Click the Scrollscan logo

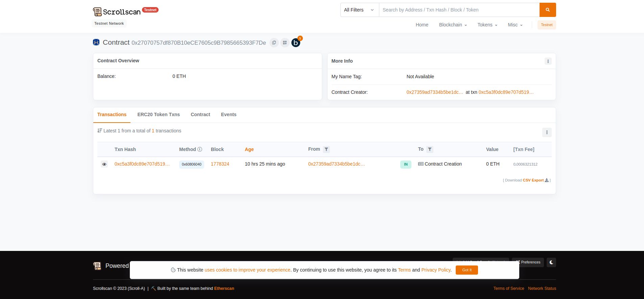117,12
